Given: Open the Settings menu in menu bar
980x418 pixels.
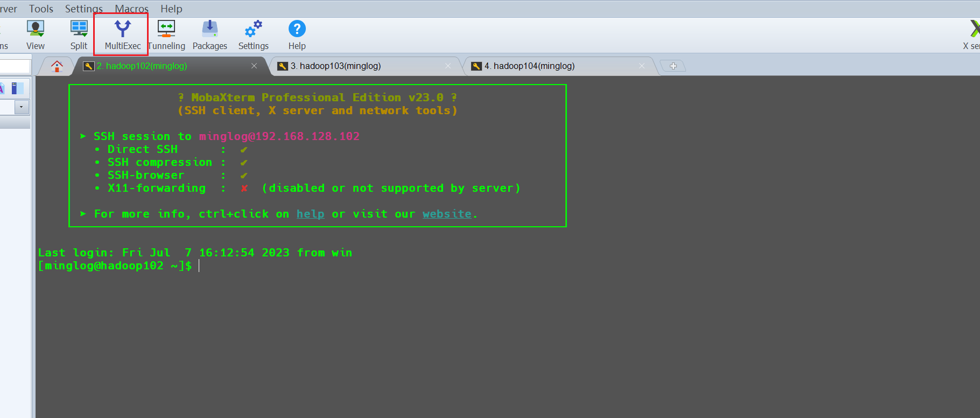Looking at the screenshot, I should (x=84, y=9).
